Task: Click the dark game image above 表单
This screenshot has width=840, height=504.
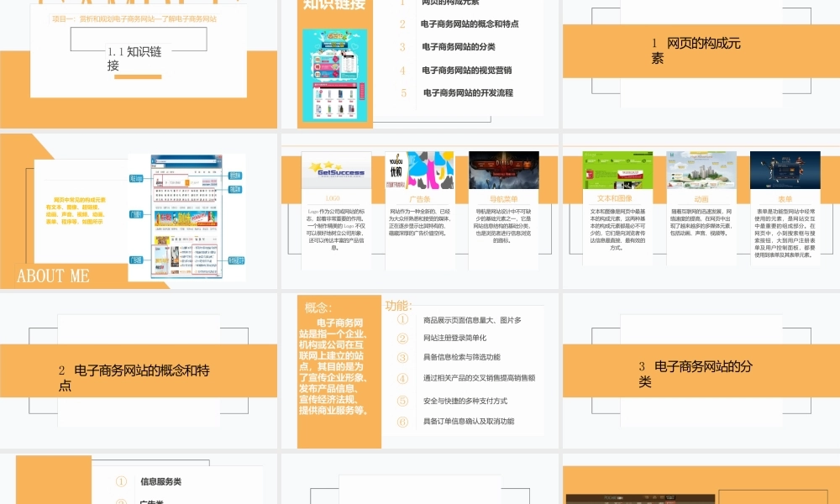Action: (x=785, y=171)
